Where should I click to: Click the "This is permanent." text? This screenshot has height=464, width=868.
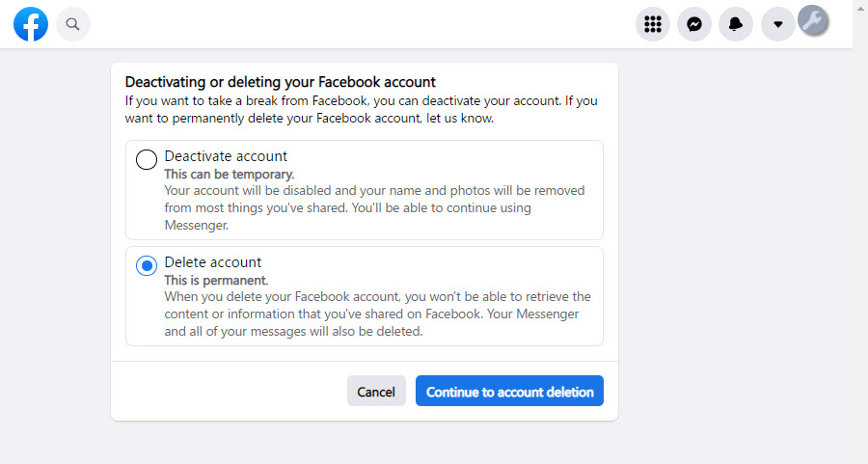218,280
